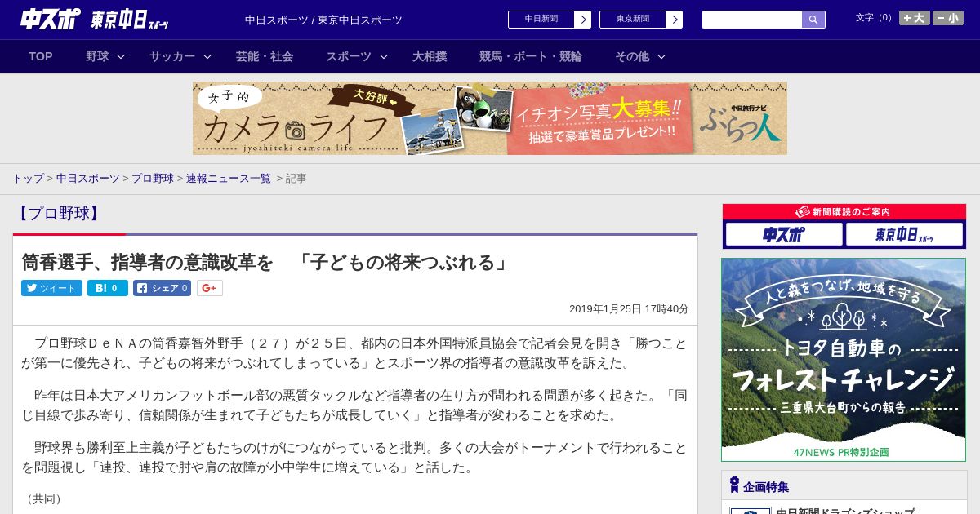Screen dimensions: 980x514
Task: Increase text size with 大 button
Action: pyautogui.click(x=914, y=18)
